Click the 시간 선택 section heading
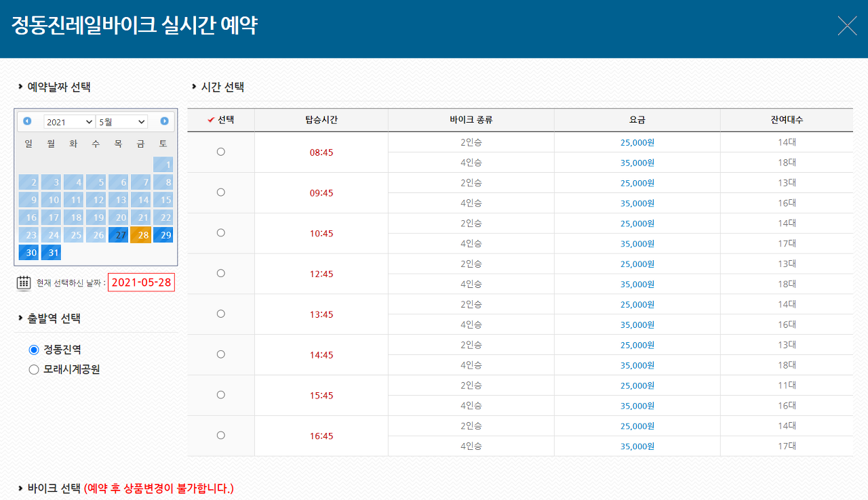Image resolution: width=868 pixels, height=500 pixels. point(222,87)
